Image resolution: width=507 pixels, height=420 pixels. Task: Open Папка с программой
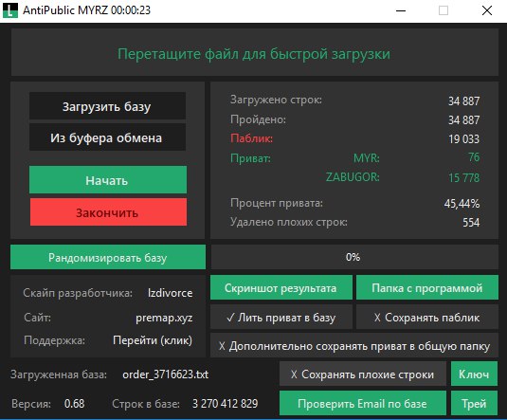tap(427, 287)
